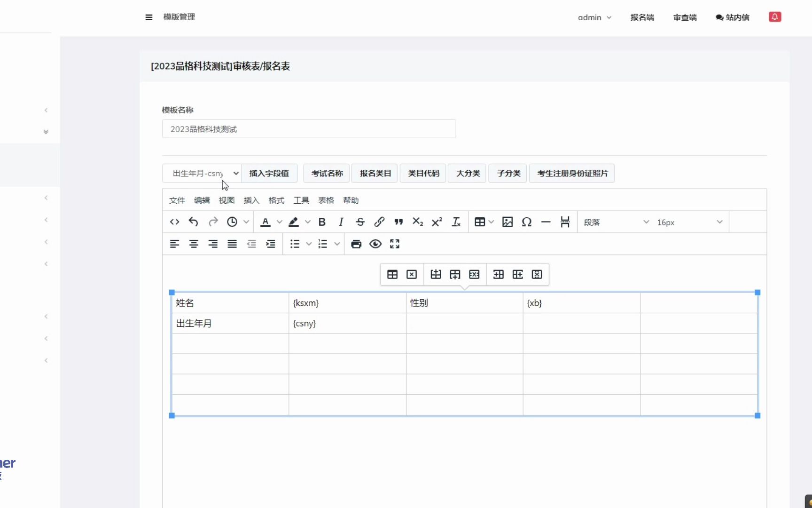Insert a page break
The image size is (812, 508).
(565, 222)
